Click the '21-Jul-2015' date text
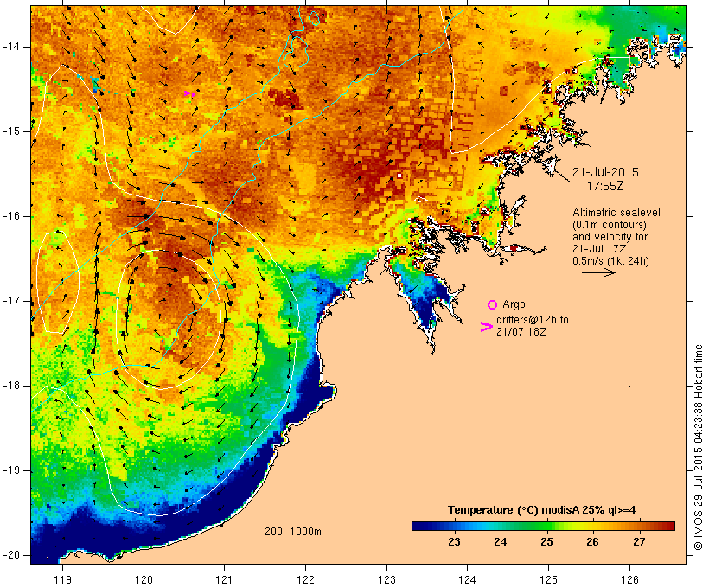The image size is (709, 588). pyautogui.click(x=605, y=172)
